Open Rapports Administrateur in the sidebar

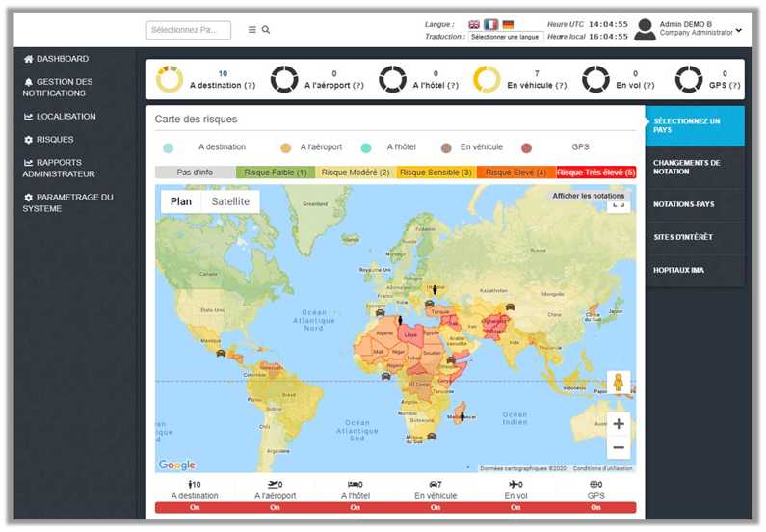coord(59,168)
